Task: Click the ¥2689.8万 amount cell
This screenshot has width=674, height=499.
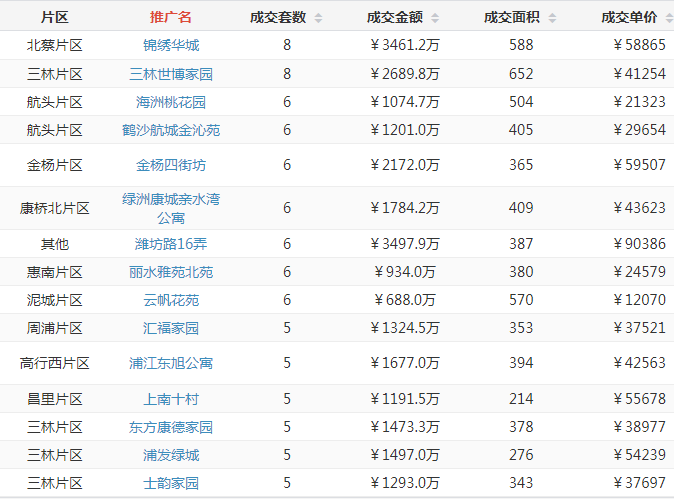Action: pyautogui.click(x=405, y=74)
